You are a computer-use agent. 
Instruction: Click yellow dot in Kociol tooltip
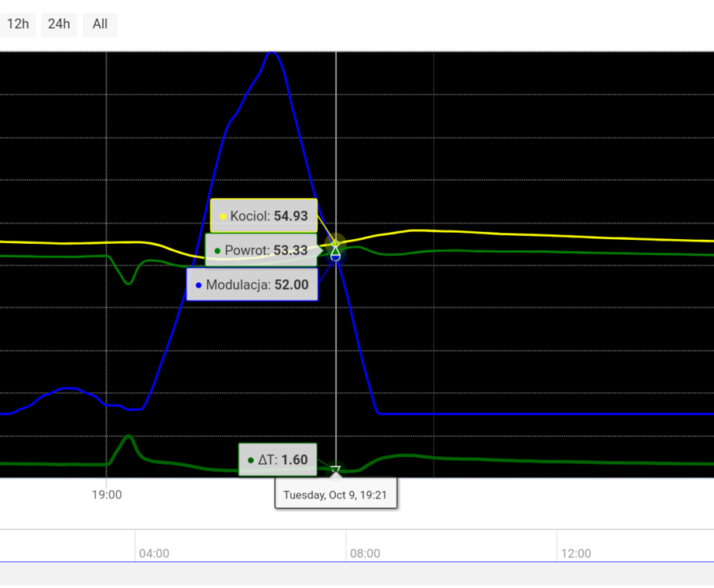(x=223, y=216)
